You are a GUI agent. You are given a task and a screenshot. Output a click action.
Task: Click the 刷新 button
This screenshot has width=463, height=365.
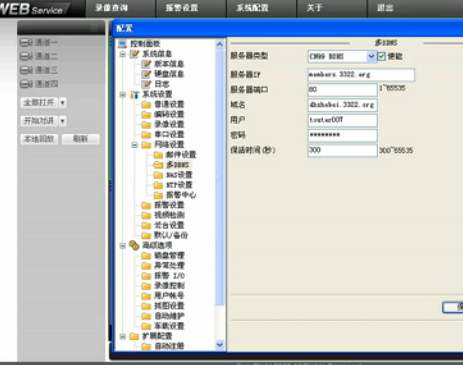coord(80,139)
